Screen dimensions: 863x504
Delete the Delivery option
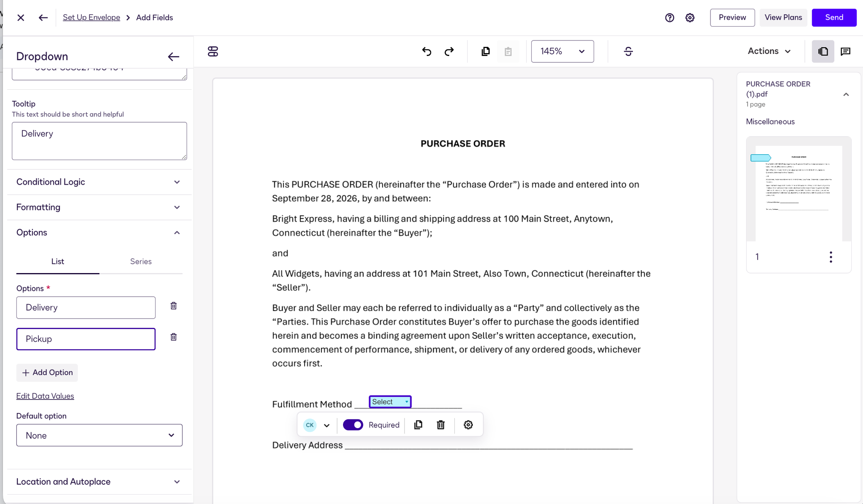(x=174, y=306)
